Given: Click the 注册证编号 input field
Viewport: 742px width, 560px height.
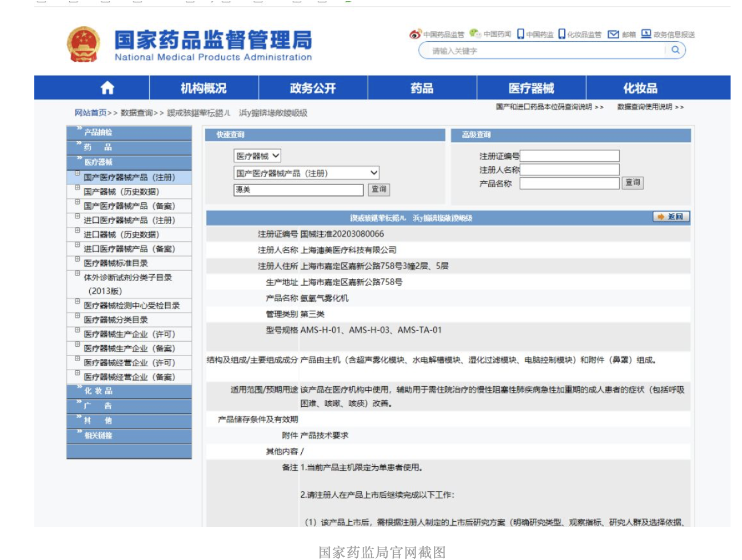Looking at the screenshot, I should [569, 156].
